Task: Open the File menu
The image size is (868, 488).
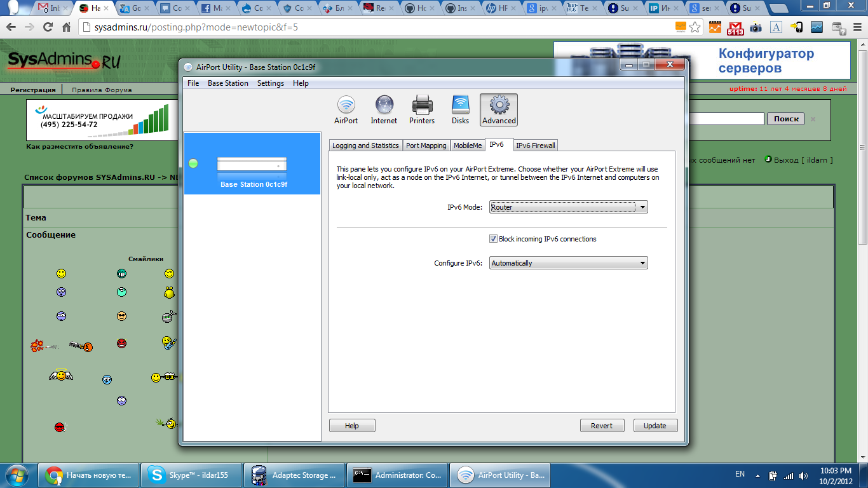Action: click(x=193, y=83)
